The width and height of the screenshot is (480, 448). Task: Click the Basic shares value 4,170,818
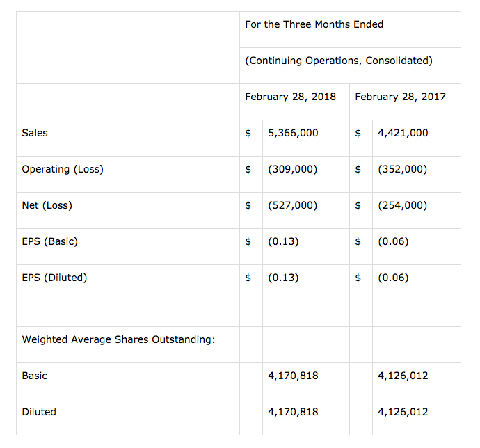click(x=293, y=376)
